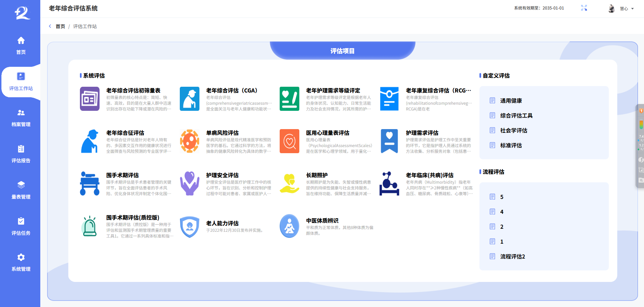
Task: Select 流程评估2 in the process list
Action: tap(512, 257)
